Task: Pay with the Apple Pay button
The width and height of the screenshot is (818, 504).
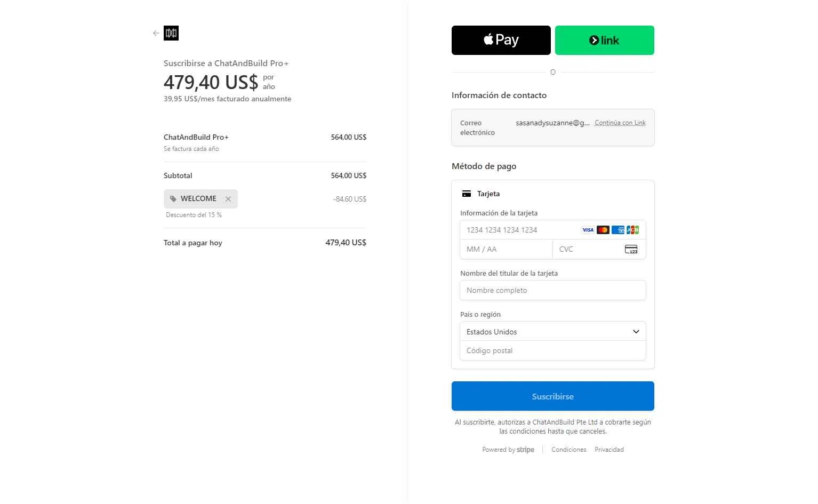Action: [x=501, y=40]
